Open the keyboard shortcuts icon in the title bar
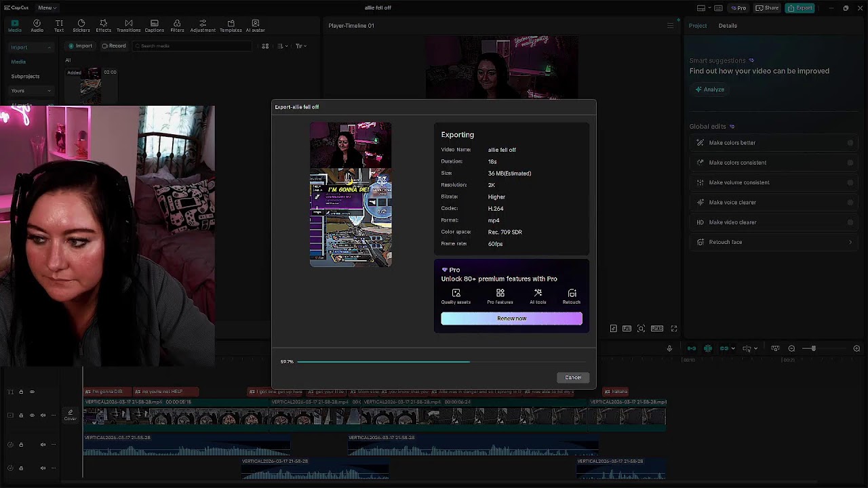Viewport: 868px width, 488px height. [718, 8]
